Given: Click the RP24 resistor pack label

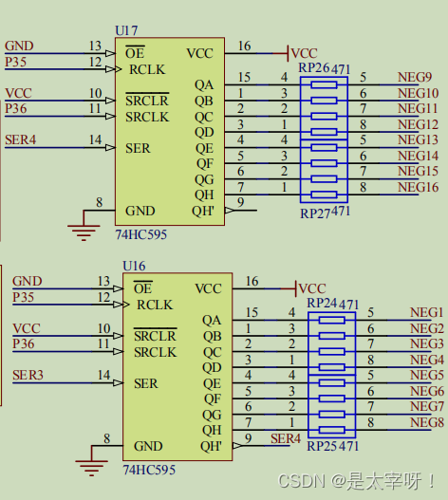Looking at the screenshot, I should click(322, 303).
